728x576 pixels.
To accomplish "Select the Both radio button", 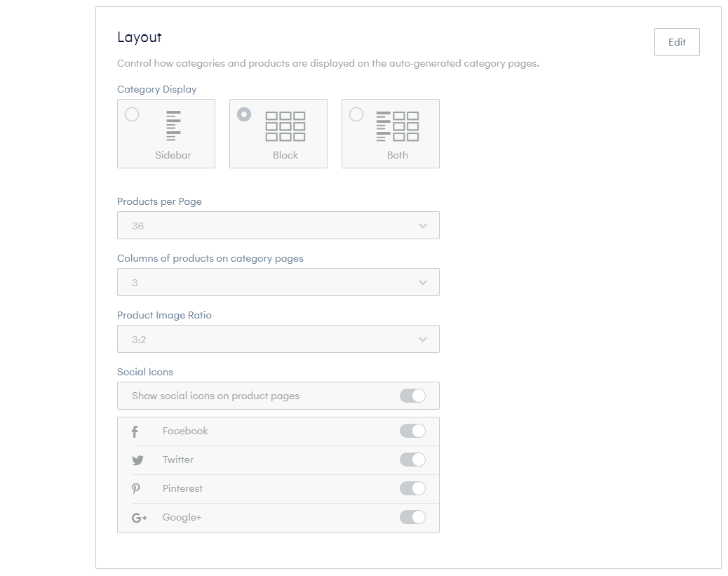I will pos(356,114).
